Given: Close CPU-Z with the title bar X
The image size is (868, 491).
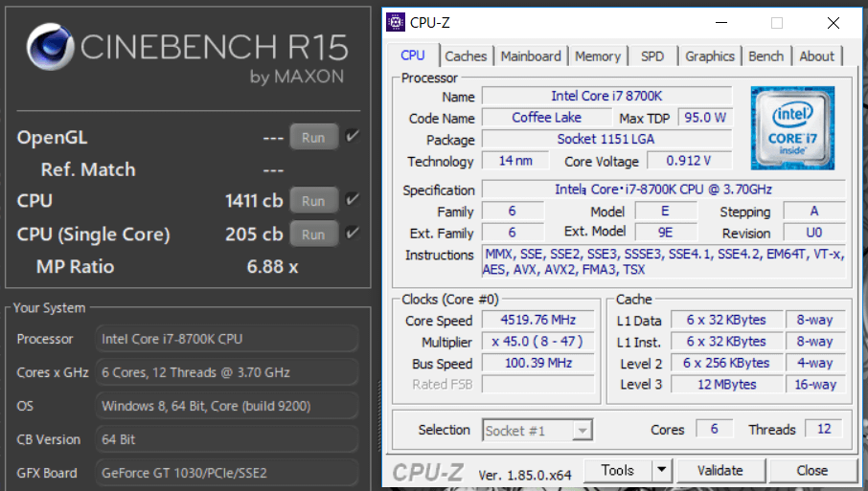Looking at the screenshot, I should pyautogui.click(x=834, y=23).
